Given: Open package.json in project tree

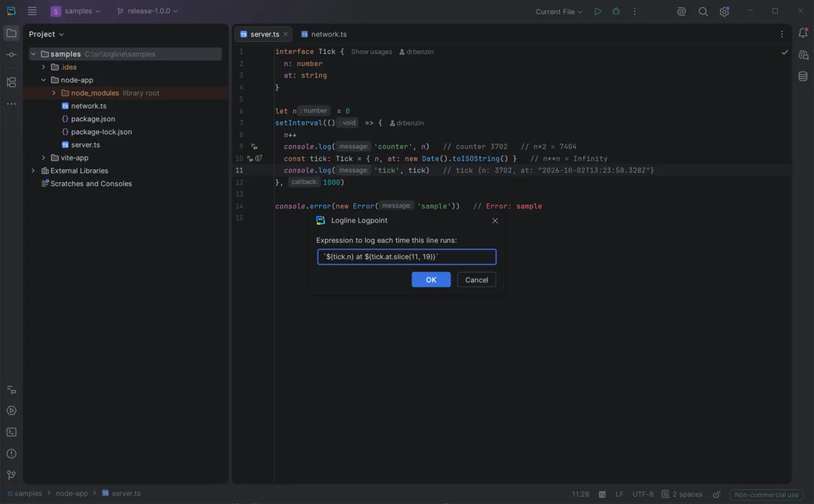Looking at the screenshot, I should point(93,119).
